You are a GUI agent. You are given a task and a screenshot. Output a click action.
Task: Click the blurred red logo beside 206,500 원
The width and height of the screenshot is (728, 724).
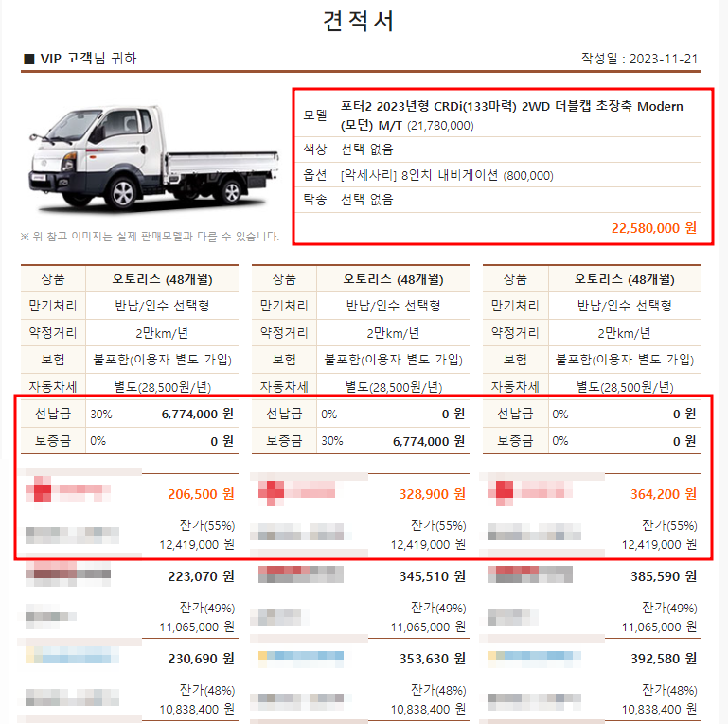[68, 489]
